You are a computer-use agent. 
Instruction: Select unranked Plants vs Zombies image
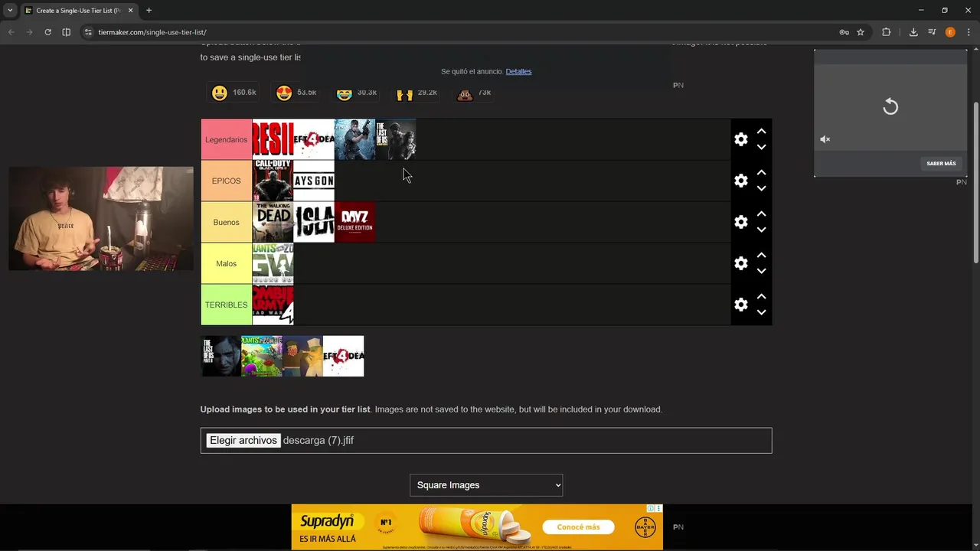pyautogui.click(x=262, y=356)
